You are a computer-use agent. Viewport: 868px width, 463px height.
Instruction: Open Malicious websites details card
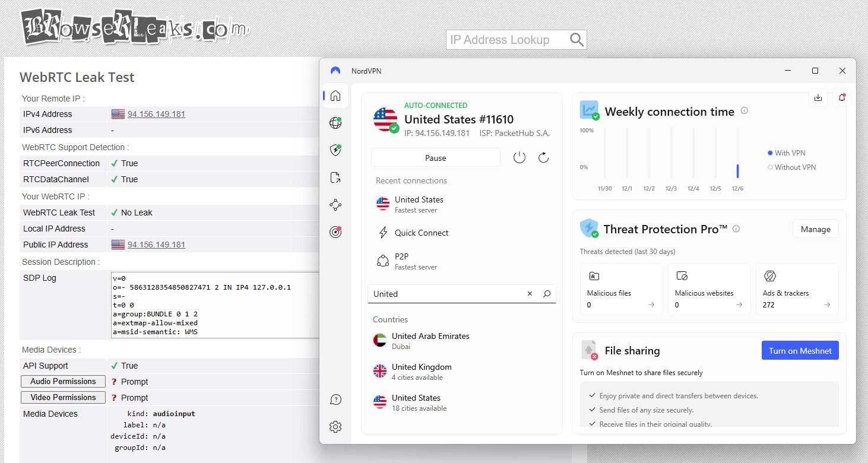pyautogui.click(x=709, y=289)
